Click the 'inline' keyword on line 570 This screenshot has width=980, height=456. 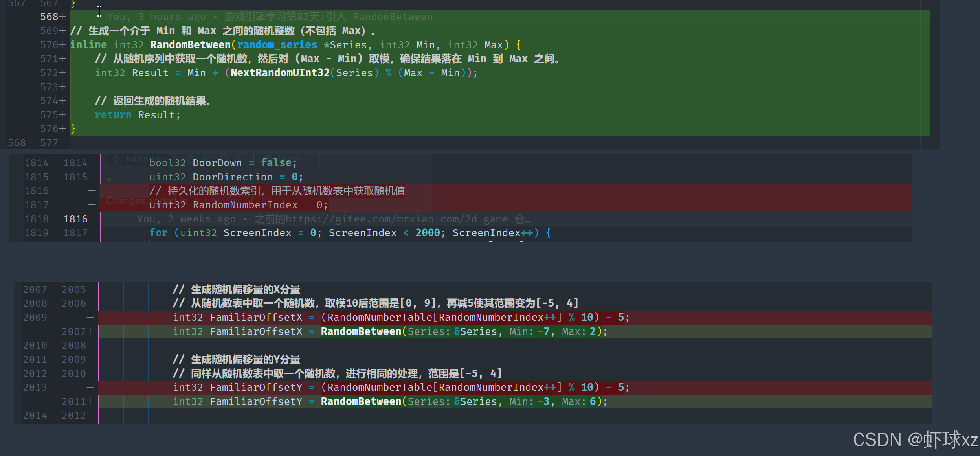coord(88,45)
